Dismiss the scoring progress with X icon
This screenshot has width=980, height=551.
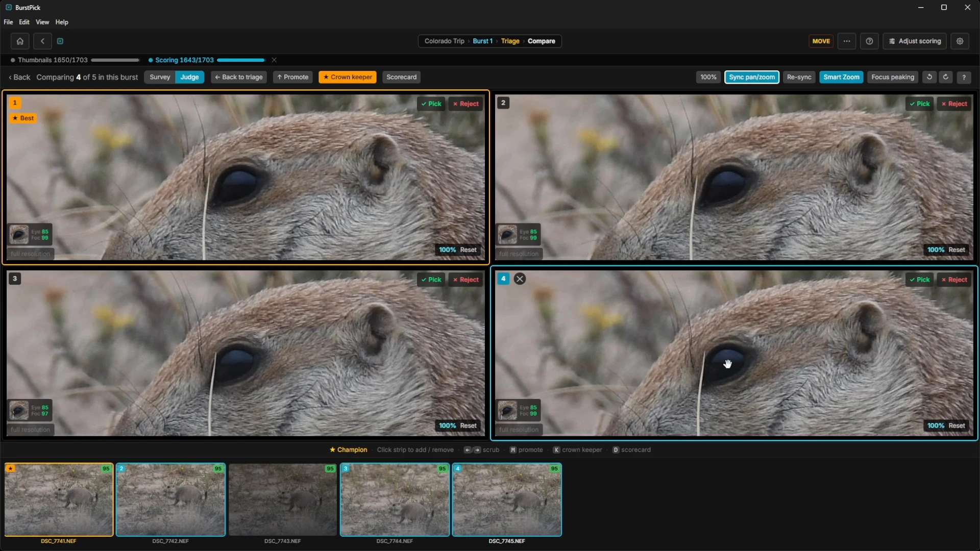pos(274,60)
